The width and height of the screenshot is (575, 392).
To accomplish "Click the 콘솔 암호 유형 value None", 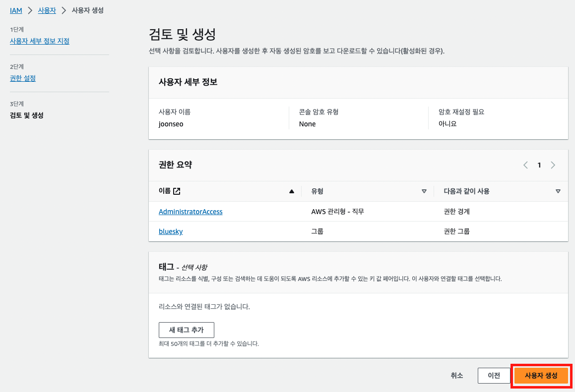I will tap(307, 124).
